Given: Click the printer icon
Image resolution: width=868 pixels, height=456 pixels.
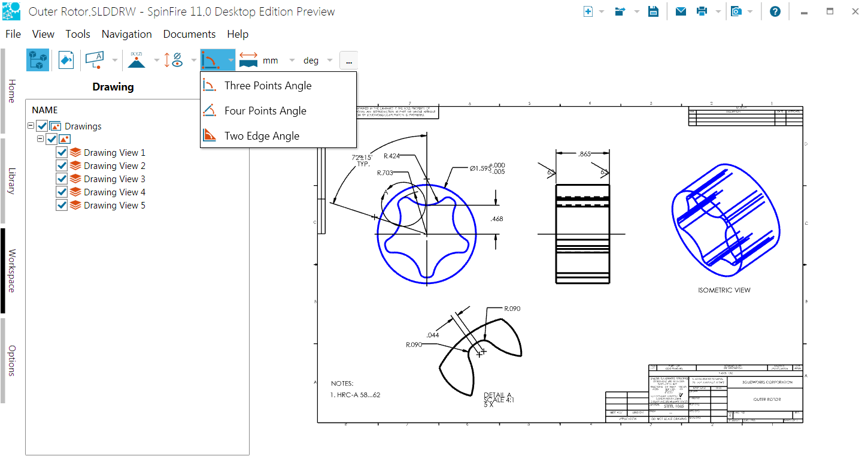Looking at the screenshot, I should tap(702, 11).
